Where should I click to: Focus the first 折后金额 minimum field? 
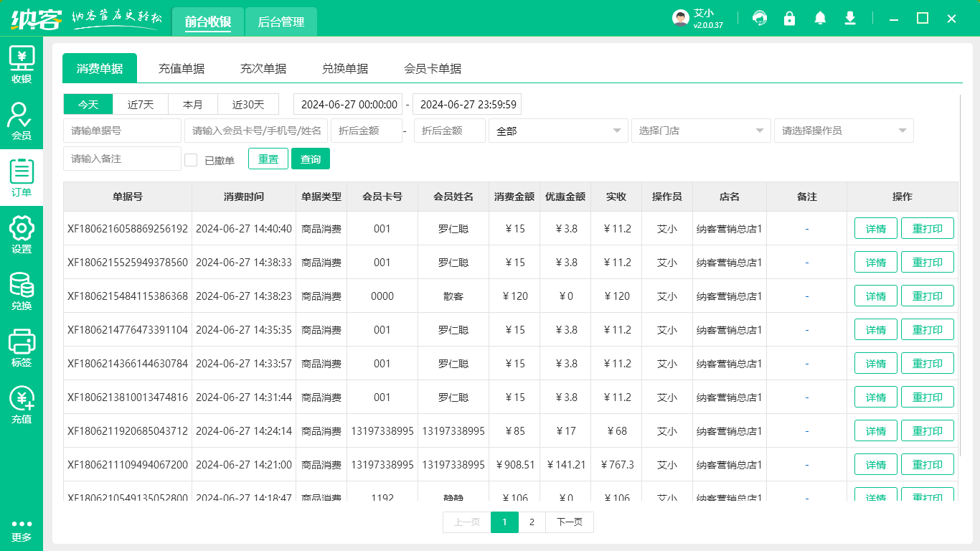[367, 131]
